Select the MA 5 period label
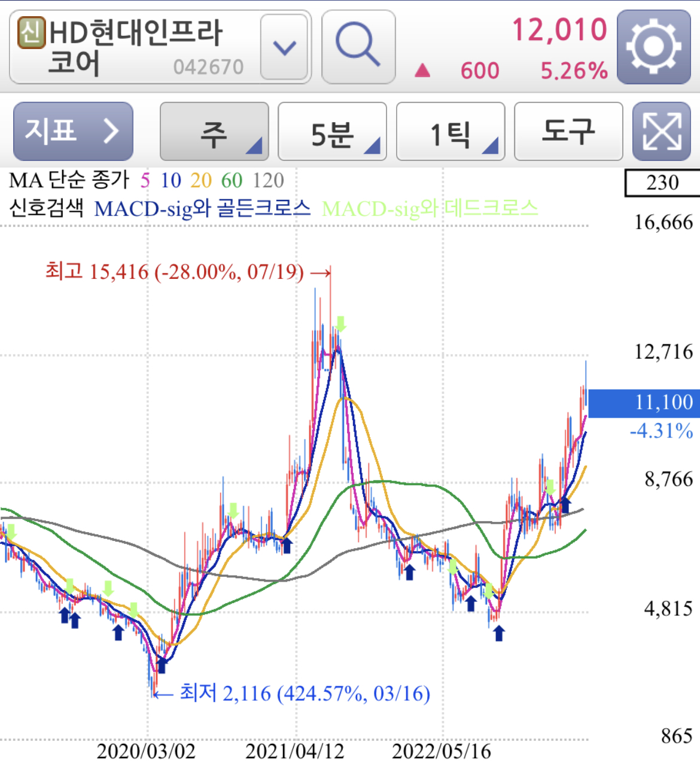Screen dimensions: 700x769 coord(145,181)
